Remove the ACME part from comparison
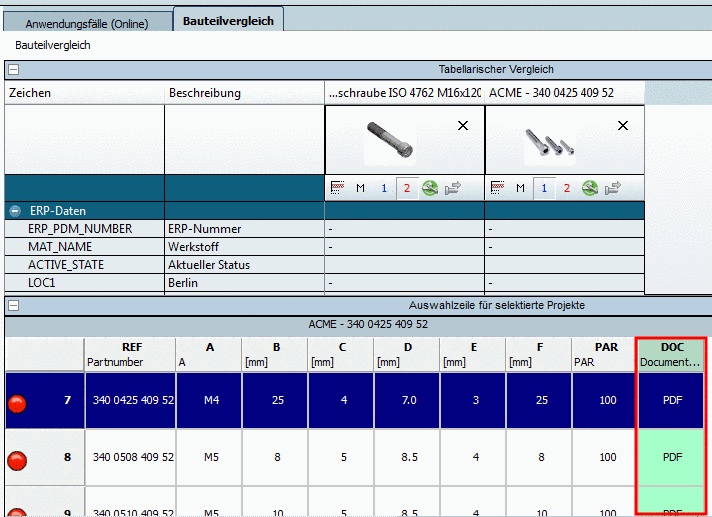This screenshot has width=712, height=517. click(x=623, y=126)
